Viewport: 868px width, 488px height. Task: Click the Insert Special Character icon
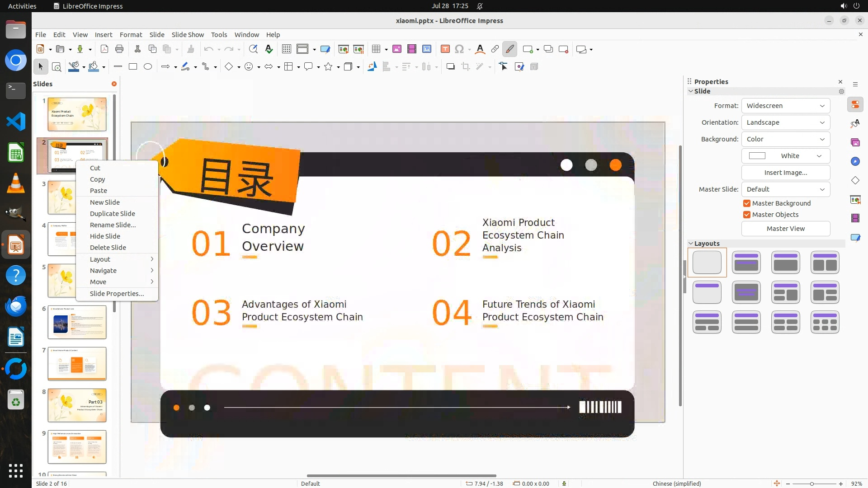pyautogui.click(x=459, y=49)
